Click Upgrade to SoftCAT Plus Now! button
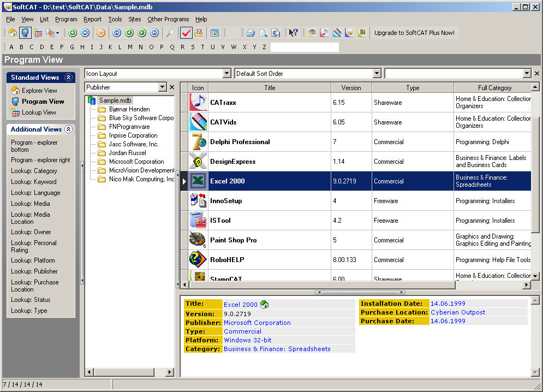 tap(415, 33)
